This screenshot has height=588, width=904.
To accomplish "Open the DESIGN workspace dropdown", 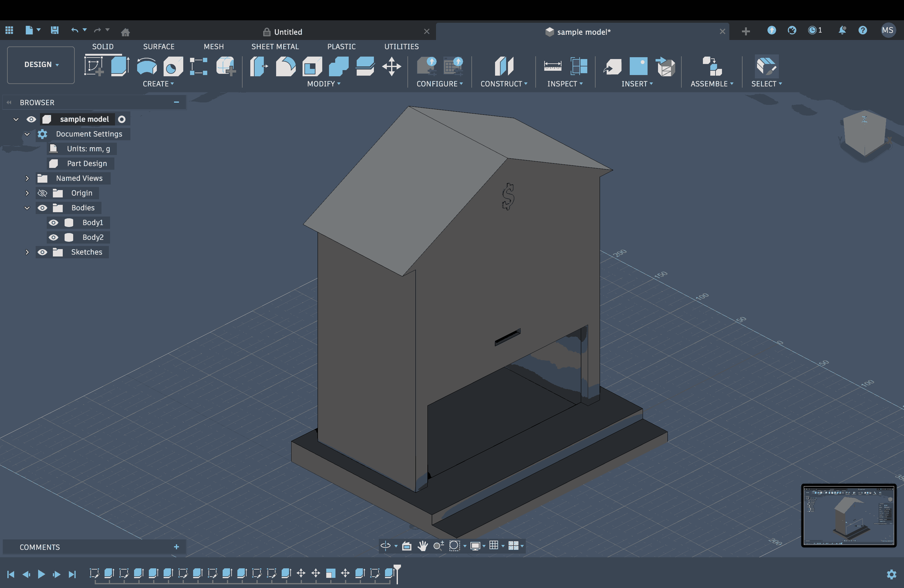I will tap(41, 65).
